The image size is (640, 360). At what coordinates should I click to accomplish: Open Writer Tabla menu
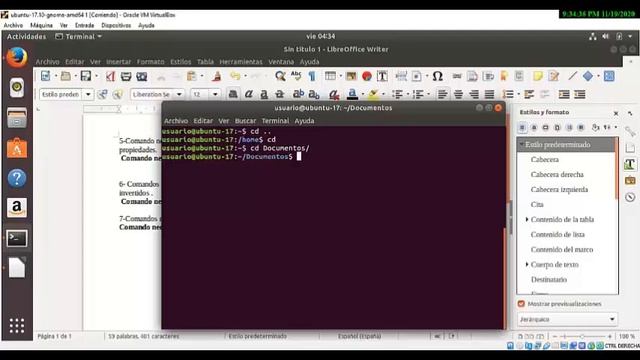click(x=205, y=62)
